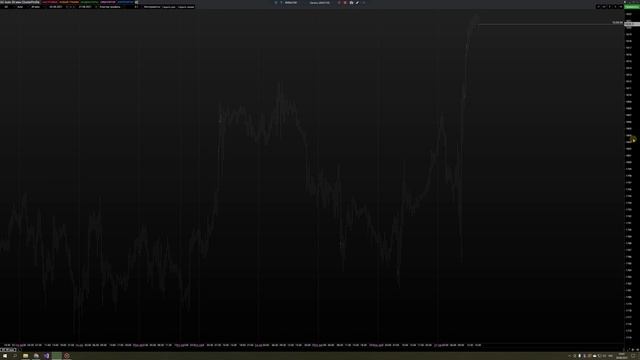Click the current price label on the price axis
The height and width of the screenshot is (360, 640).
(632, 24)
